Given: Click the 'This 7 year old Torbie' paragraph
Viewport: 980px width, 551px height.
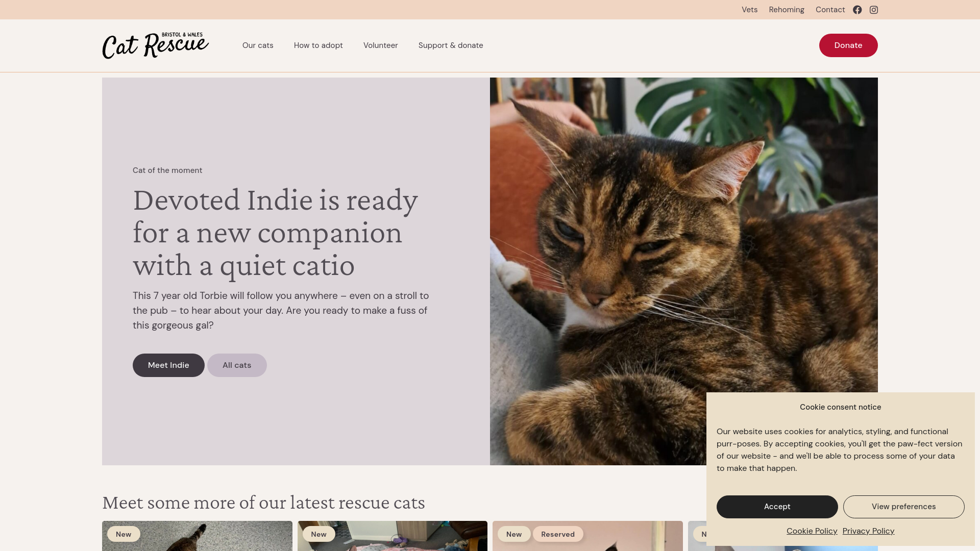Looking at the screenshot, I should (x=281, y=311).
